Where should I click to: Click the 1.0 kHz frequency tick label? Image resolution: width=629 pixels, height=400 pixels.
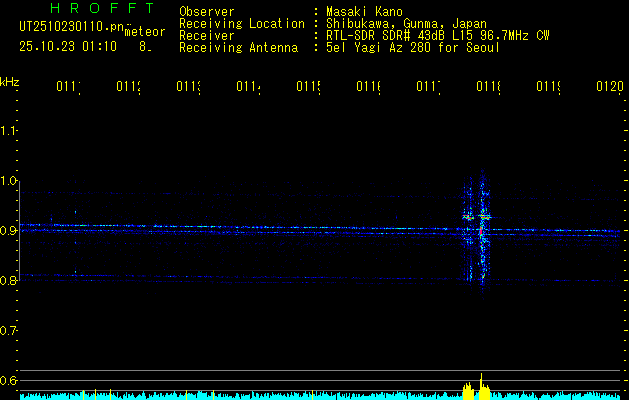[10, 181]
